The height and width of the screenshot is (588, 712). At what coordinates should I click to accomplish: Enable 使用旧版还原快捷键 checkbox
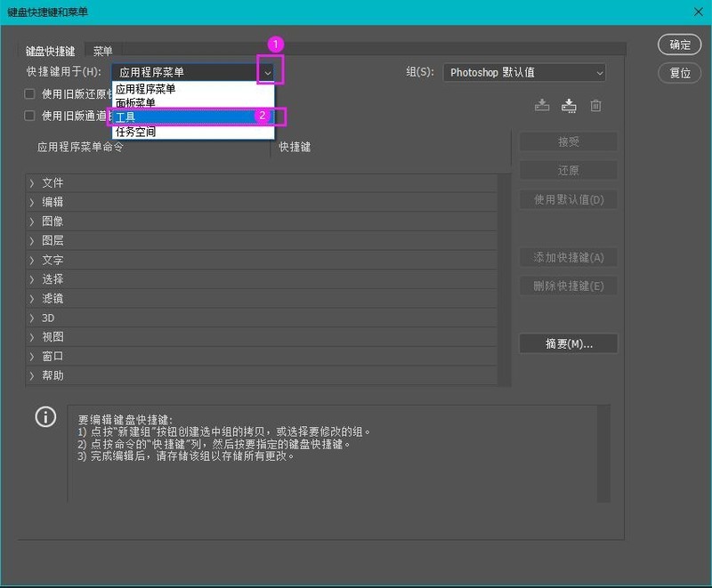click(31, 93)
